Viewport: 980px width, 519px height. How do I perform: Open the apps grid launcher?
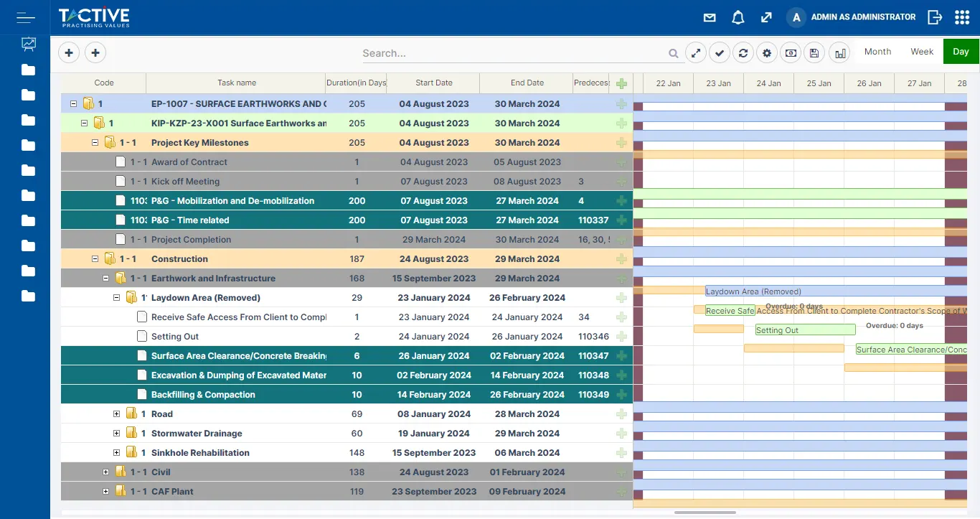click(x=962, y=17)
